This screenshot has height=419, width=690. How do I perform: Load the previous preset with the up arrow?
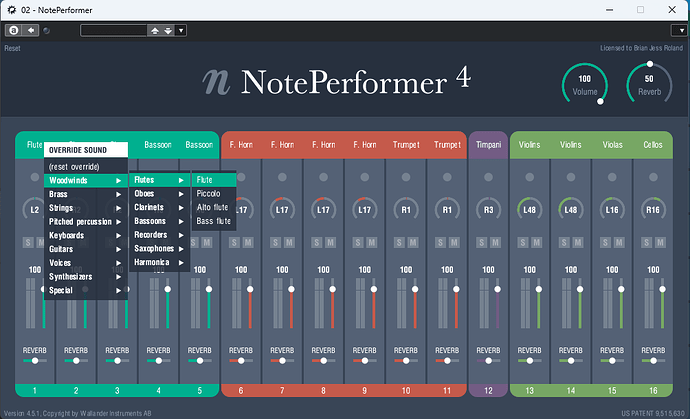point(155,30)
